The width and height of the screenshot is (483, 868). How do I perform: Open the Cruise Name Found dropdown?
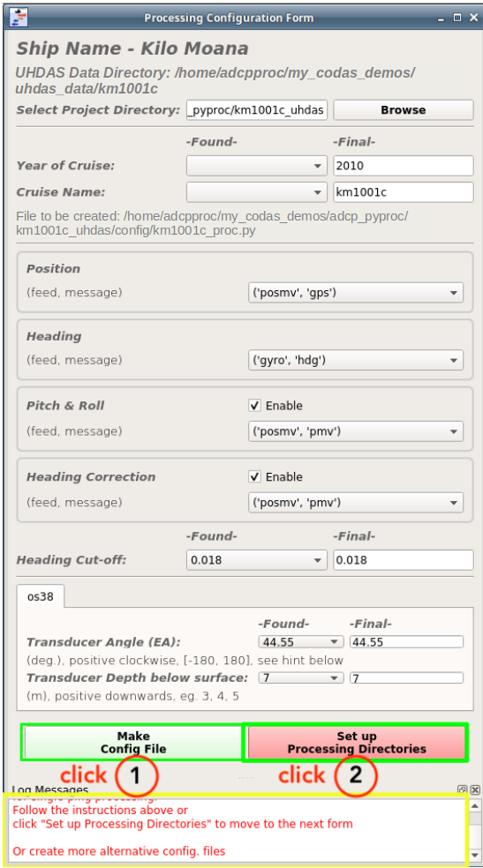257,192
